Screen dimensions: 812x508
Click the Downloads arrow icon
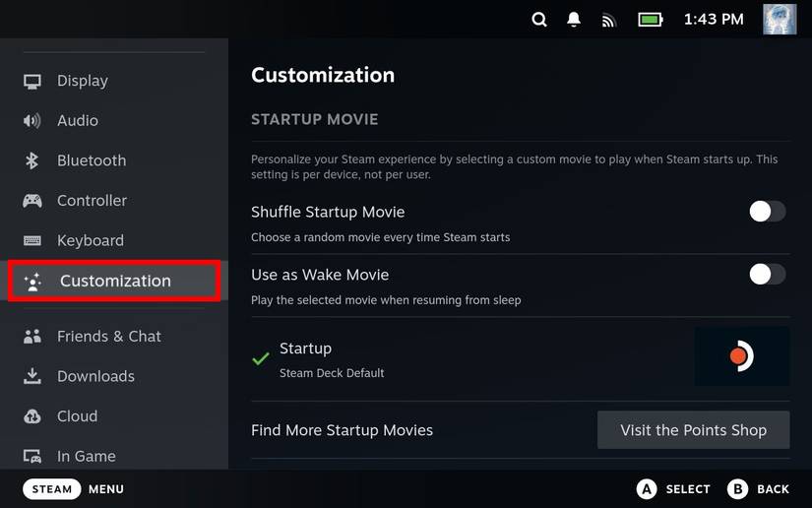tap(32, 376)
